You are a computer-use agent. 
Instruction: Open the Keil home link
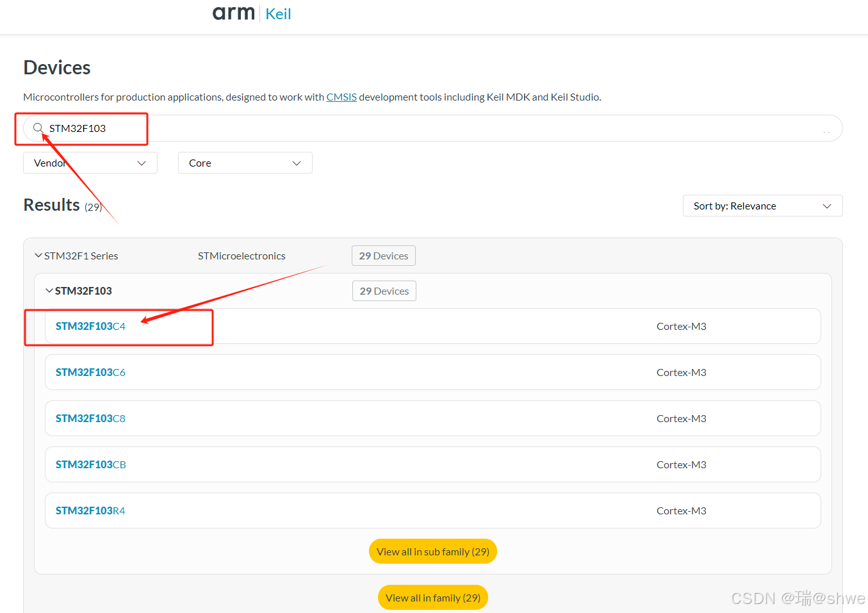click(278, 14)
